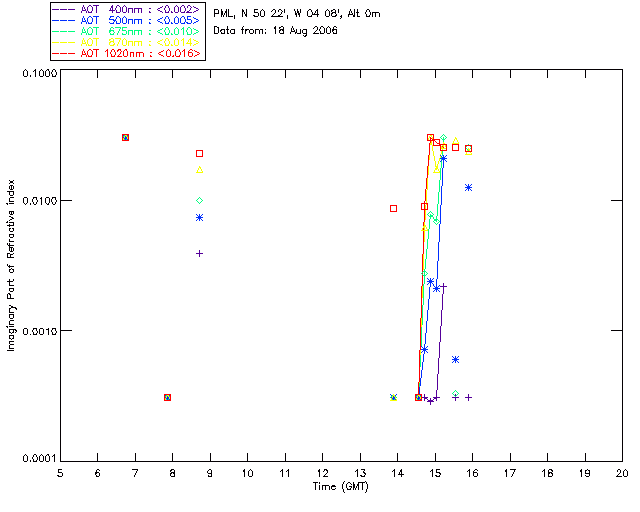Click the x-axis tick label 20
The width and height of the screenshot is (640, 512).
pos(622,473)
